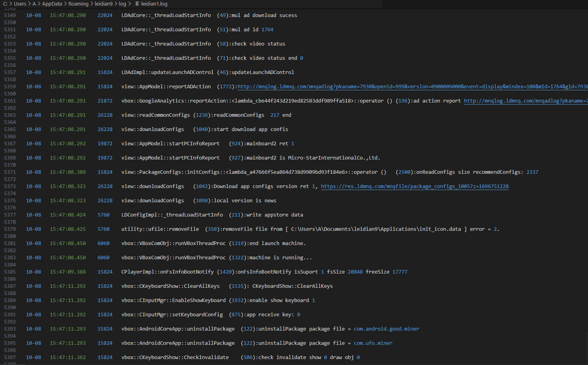Click the leidian1.log breadcrumb filename
Image resolution: width=588 pixels, height=365 pixels.
pyautogui.click(x=154, y=4)
